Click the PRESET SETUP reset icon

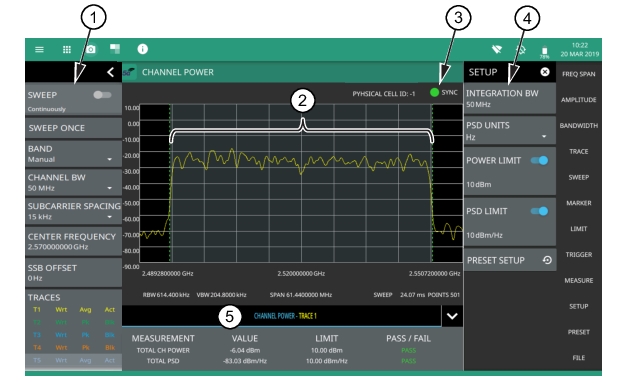547,260
